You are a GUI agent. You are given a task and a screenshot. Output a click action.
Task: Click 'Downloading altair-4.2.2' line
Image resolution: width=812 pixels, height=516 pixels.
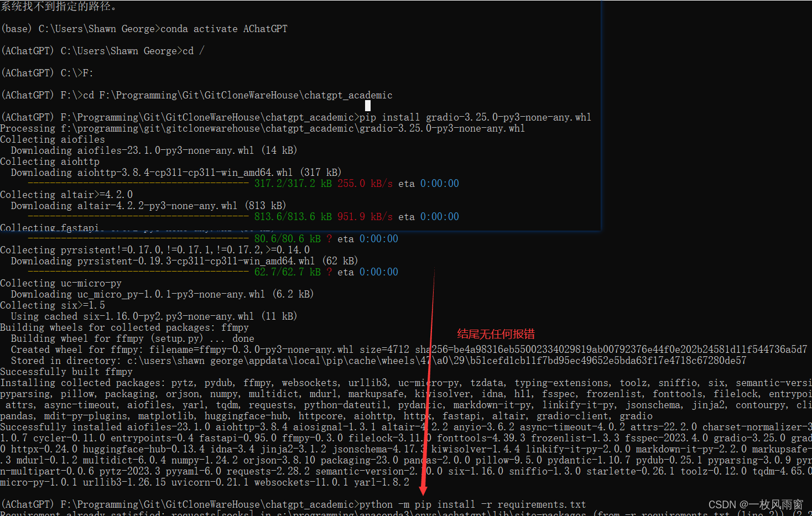click(x=149, y=206)
